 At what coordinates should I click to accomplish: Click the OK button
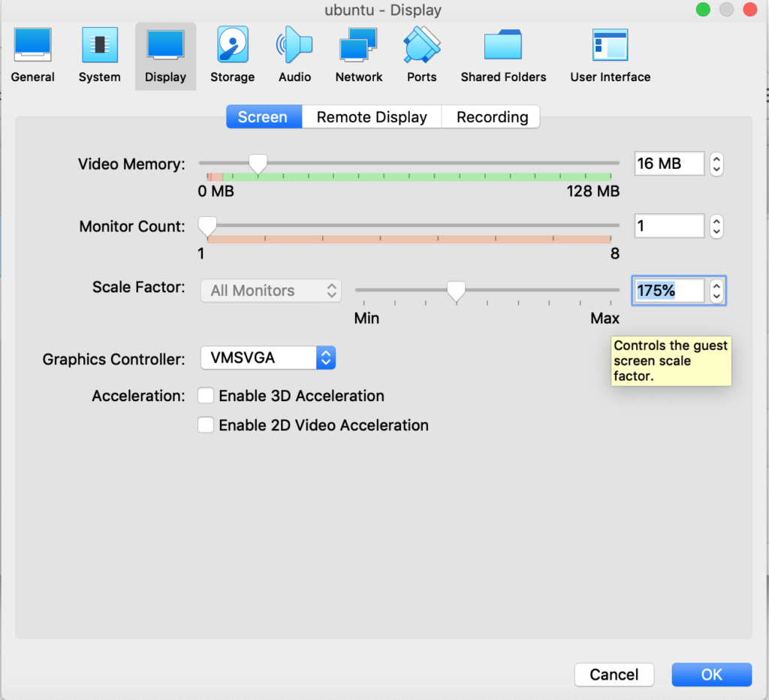coord(711,674)
